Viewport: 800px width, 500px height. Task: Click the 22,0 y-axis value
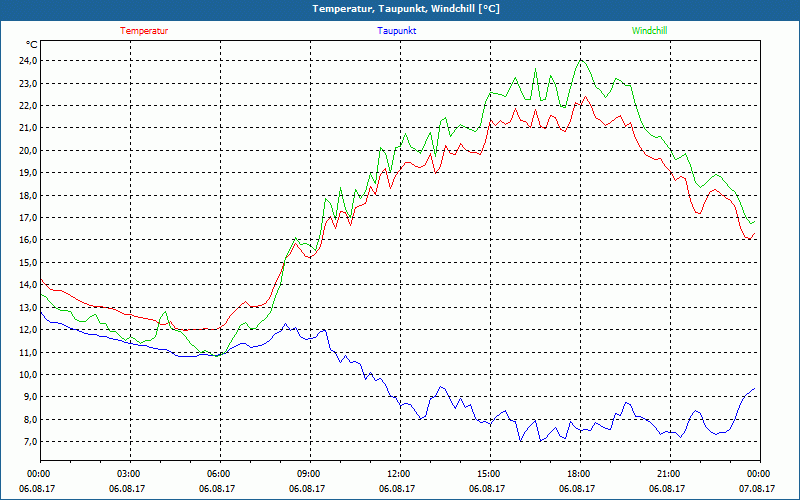pyautogui.click(x=29, y=106)
